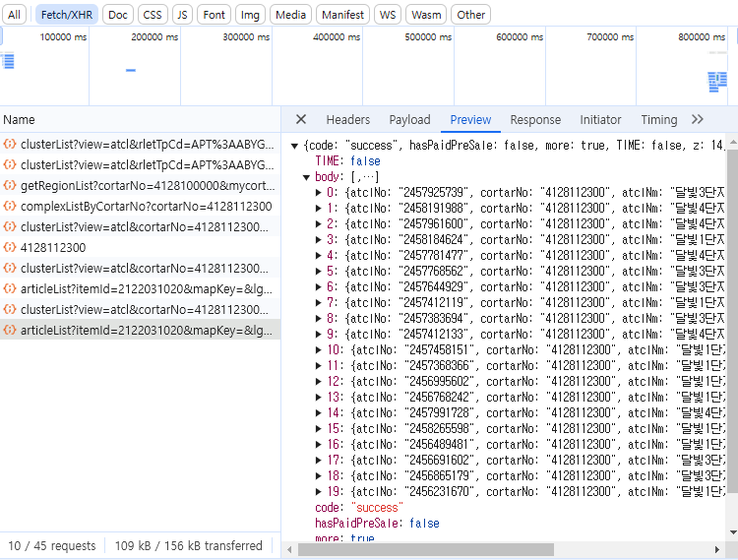The height and width of the screenshot is (560, 738).
Task: Expand body item 15 atclNo 2458265598
Action: (319, 429)
